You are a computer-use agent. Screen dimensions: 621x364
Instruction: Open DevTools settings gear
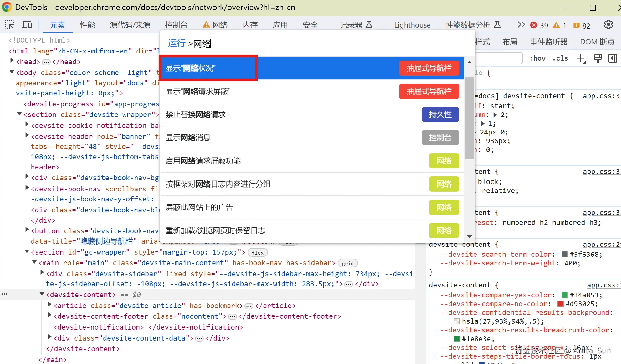click(x=608, y=25)
